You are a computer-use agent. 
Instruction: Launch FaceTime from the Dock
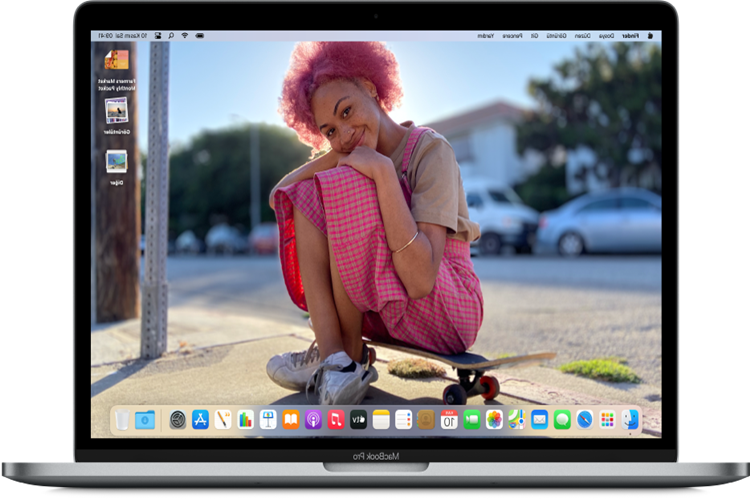tap(472, 420)
